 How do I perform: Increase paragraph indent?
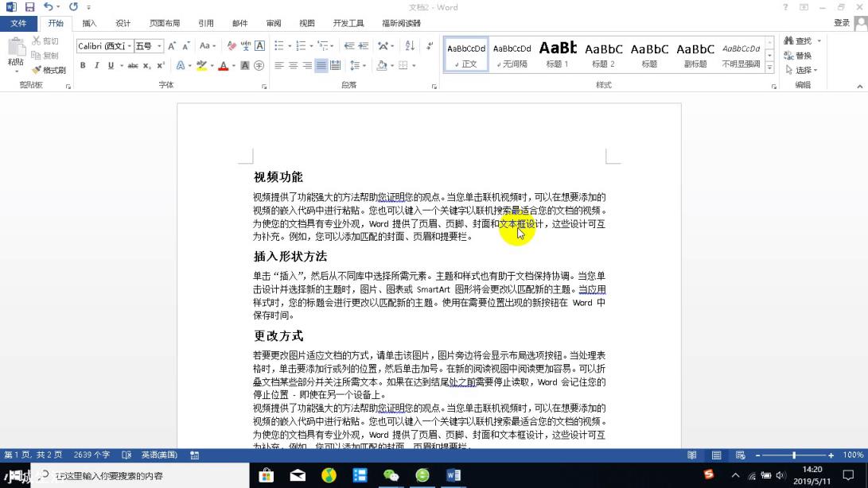coord(363,46)
